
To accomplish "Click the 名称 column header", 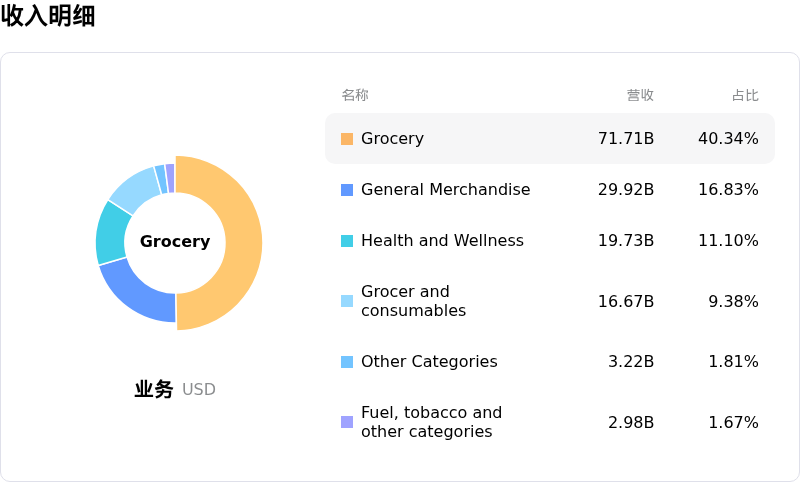I will coord(355,96).
